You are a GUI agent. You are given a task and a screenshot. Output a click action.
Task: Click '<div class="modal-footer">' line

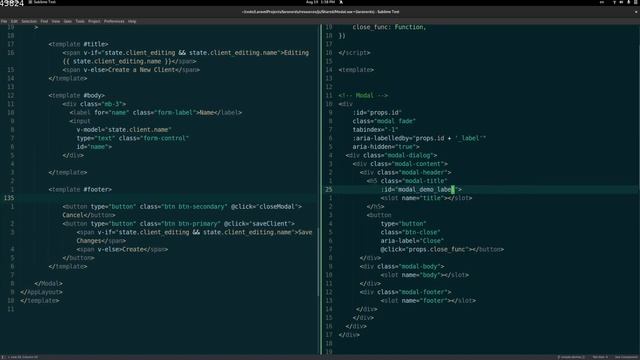[406, 292]
